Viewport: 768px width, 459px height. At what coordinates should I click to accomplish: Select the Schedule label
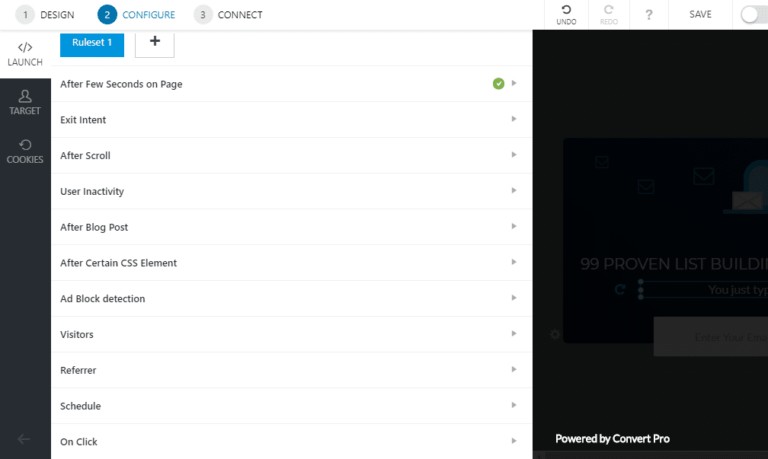[80, 406]
